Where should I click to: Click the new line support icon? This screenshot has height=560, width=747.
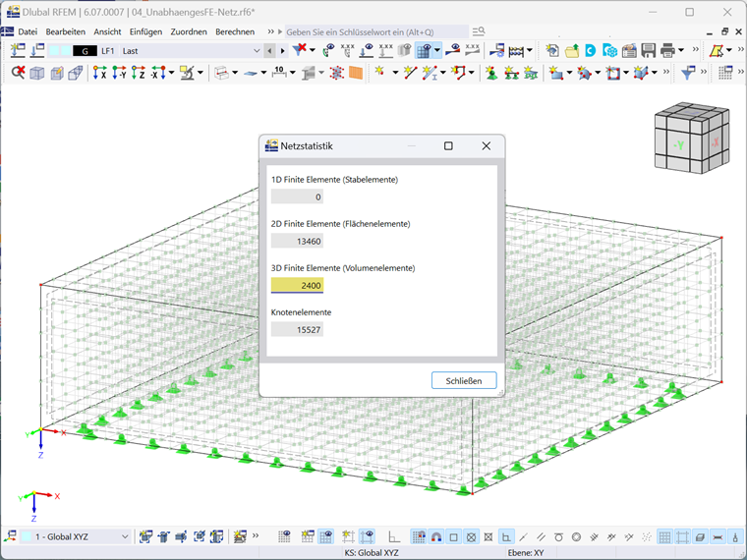pos(511,73)
